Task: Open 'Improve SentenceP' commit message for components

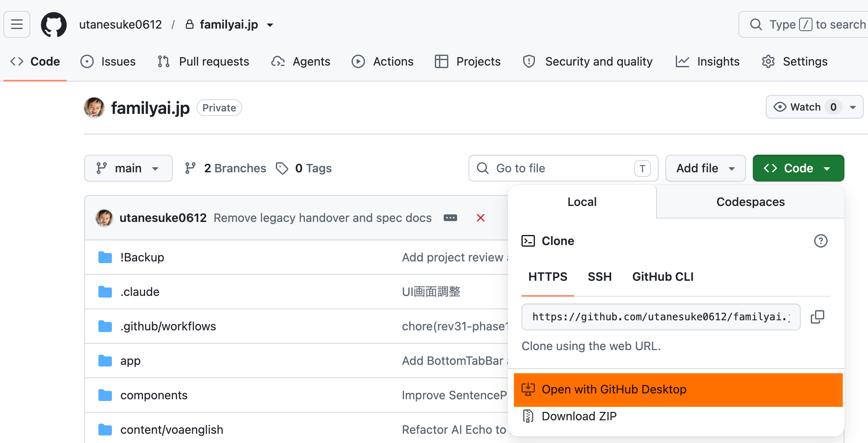Action: (x=455, y=395)
